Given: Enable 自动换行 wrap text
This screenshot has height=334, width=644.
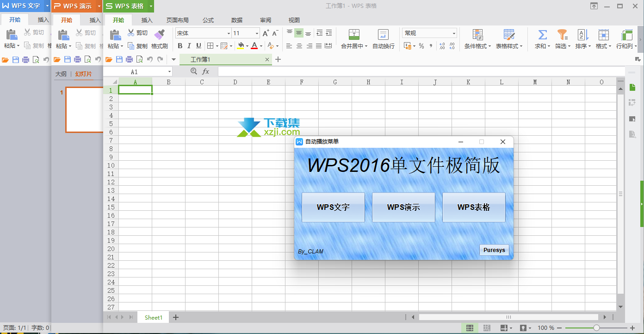Looking at the screenshot, I should (383, 39).
